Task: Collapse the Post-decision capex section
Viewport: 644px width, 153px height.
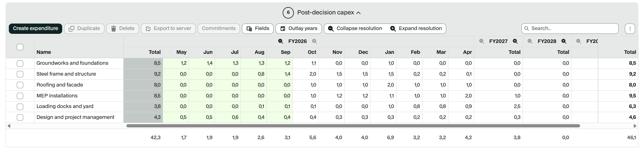Action: pyautogui.click(x=358, y=13)
